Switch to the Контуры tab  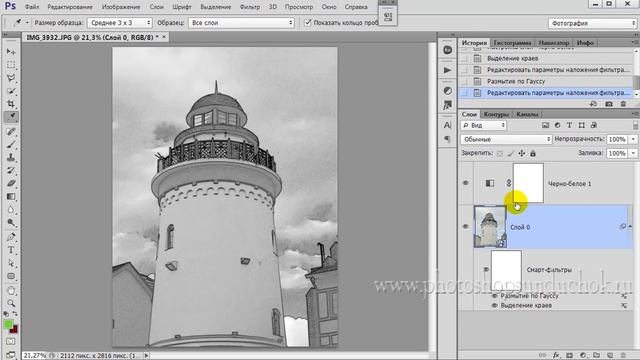pyautogui.click(x=496, y=114)
